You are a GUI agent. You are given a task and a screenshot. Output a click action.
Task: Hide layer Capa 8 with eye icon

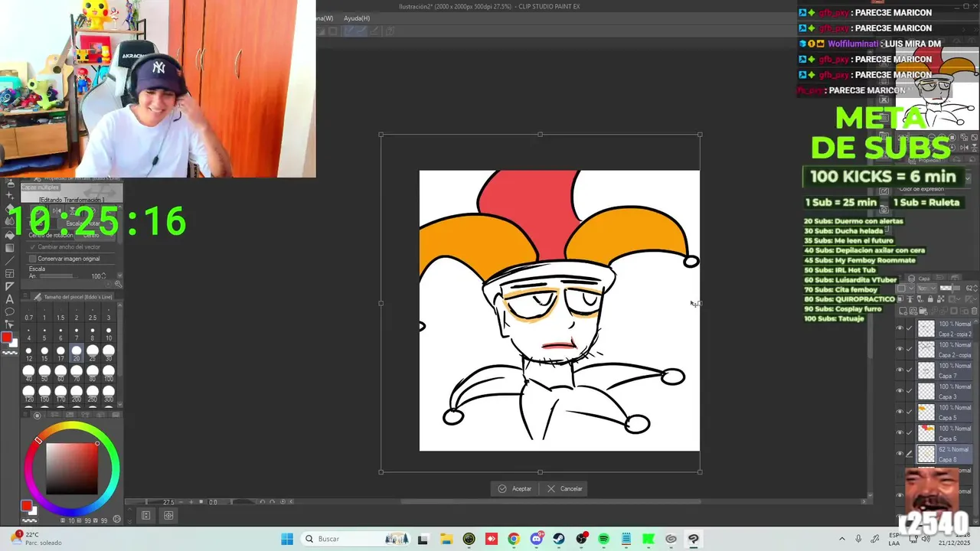click(900, 454)
